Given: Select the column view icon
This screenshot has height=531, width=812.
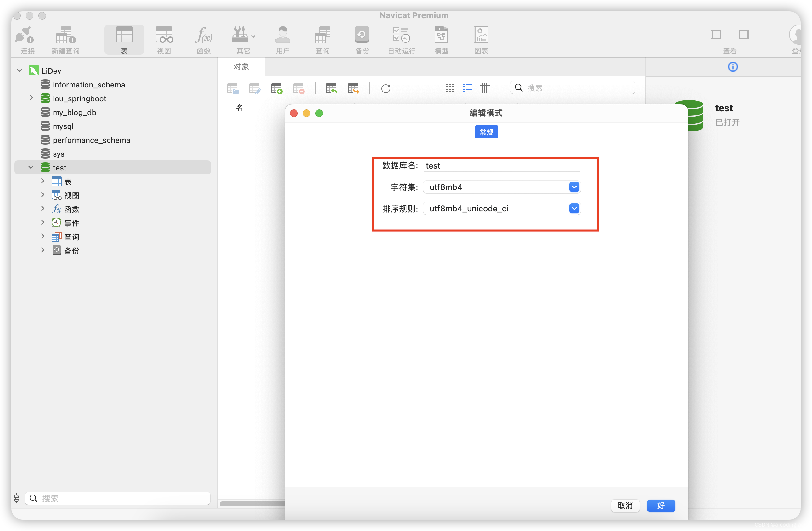Looking at the screenshot, I should (486, 88).
